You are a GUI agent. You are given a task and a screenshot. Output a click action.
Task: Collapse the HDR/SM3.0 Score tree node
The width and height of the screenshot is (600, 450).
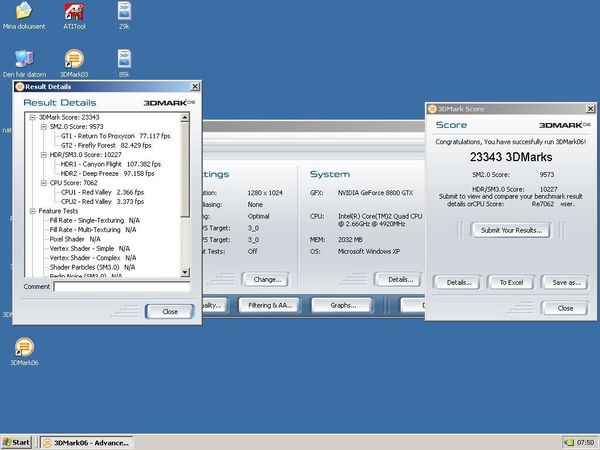(44, 155)
